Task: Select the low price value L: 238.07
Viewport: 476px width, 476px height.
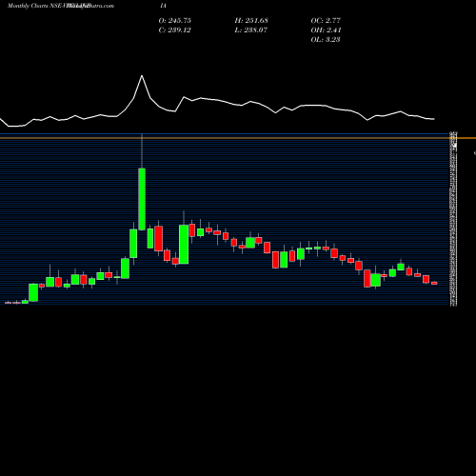Action: (251, 30)
